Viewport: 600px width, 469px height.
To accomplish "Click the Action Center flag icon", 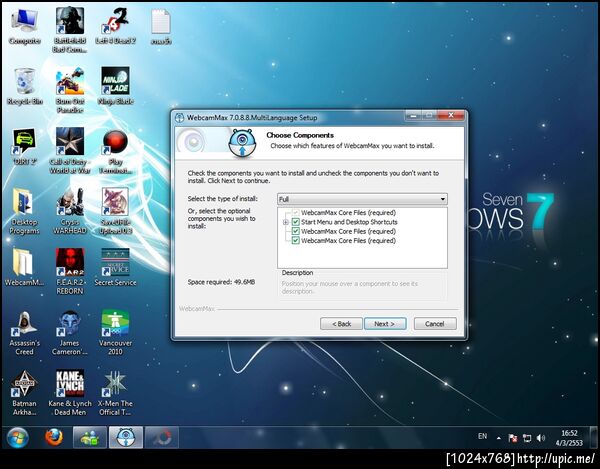I will click(x=513, y=438).
